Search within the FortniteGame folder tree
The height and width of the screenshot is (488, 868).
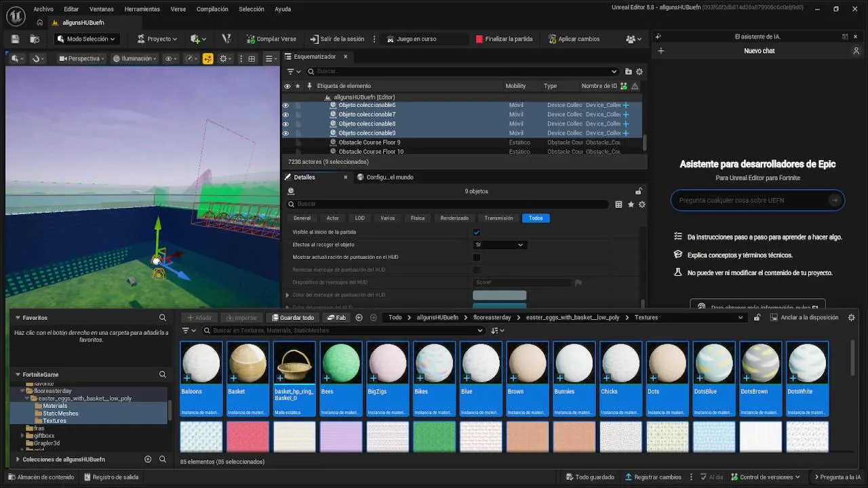(x=163, y=374)
